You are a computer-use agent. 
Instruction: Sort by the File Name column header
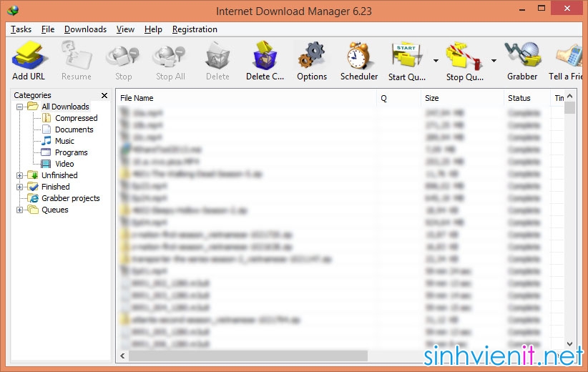pos(246,98)
